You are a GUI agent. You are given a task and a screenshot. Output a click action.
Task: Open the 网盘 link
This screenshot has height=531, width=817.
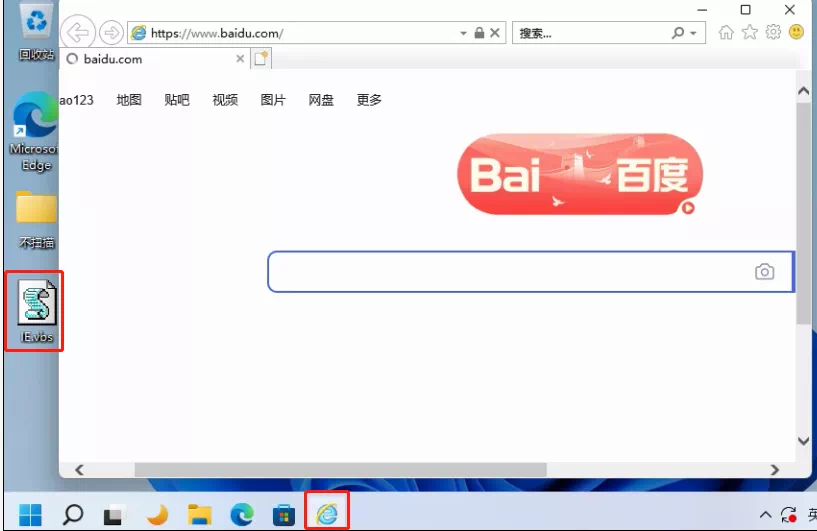coord(321,100)
